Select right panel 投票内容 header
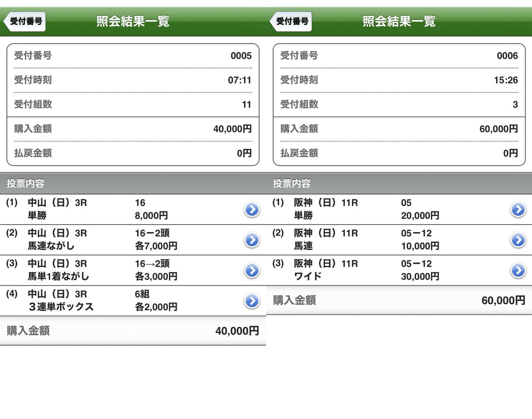This screenshot has height=419, width=532. (x=291, y=183)
